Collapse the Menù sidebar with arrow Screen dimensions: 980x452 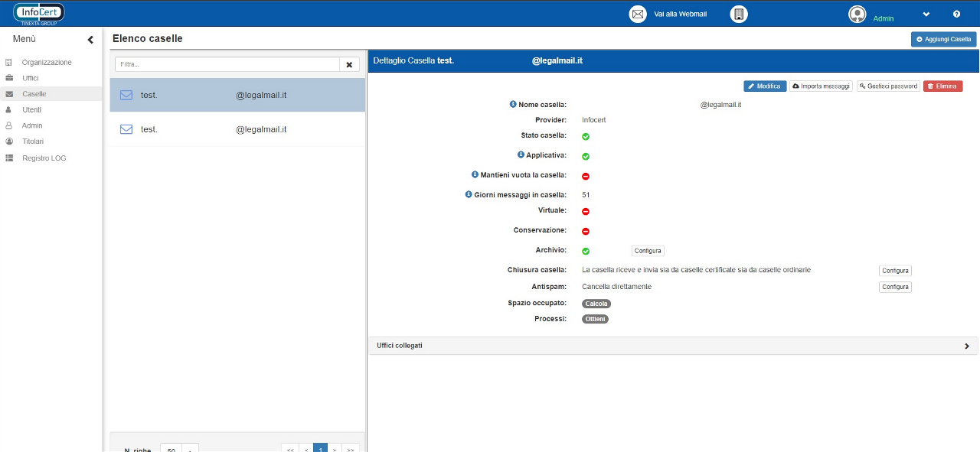point(90,40)
